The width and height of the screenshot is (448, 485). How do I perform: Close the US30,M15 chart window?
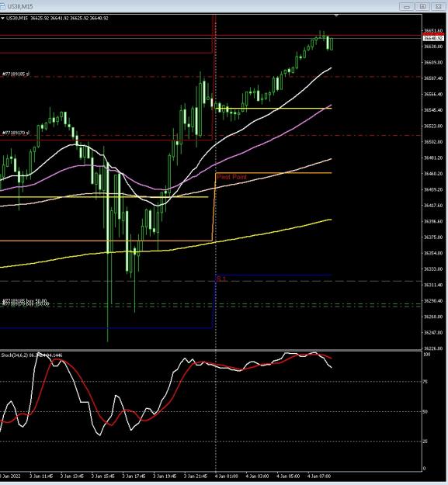point(439,6)
